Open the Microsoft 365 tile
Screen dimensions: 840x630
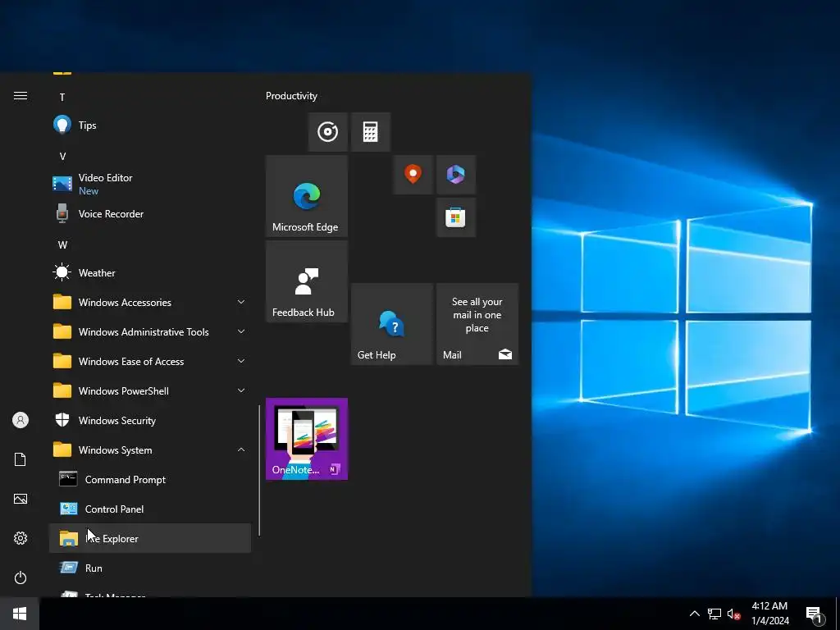pos(456,175)
